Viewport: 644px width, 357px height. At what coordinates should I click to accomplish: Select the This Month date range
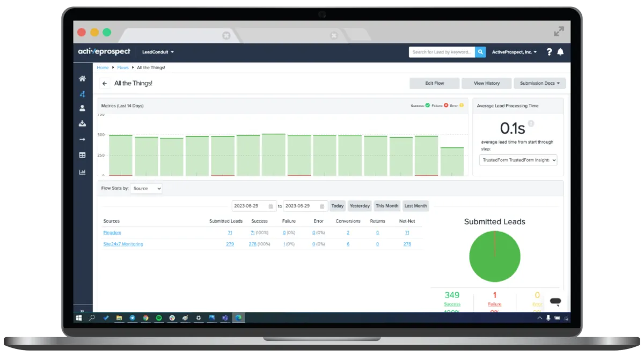click(x=387, y=206)
